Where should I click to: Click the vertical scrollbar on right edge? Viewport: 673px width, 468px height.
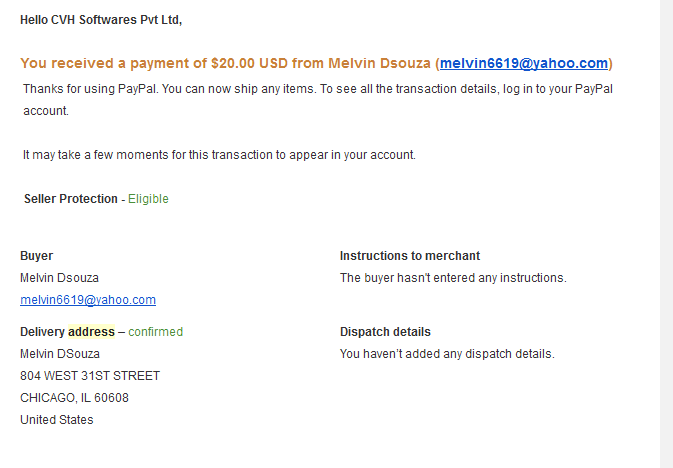[666, 234]
